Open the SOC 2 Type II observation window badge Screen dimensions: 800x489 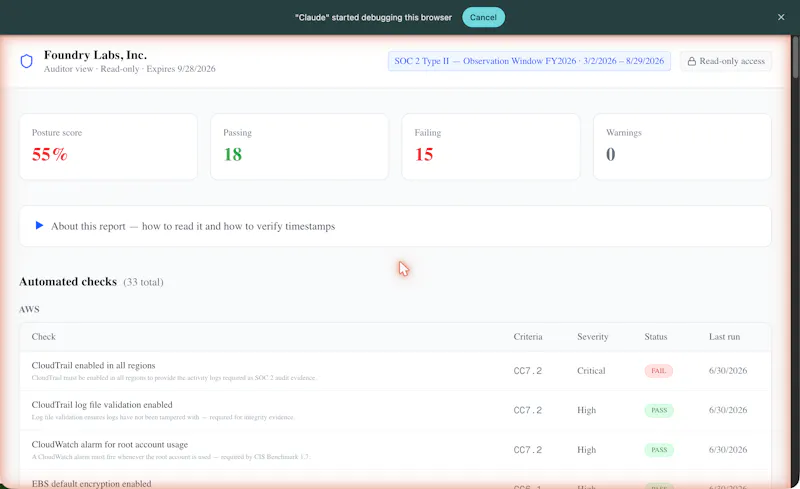[x=529, y=61]
